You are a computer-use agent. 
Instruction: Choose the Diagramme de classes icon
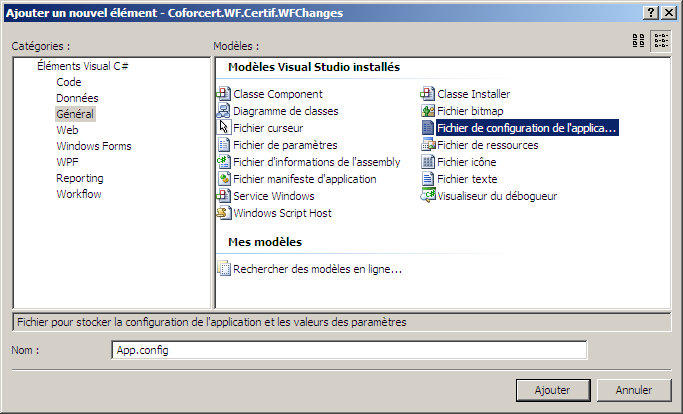224,111
